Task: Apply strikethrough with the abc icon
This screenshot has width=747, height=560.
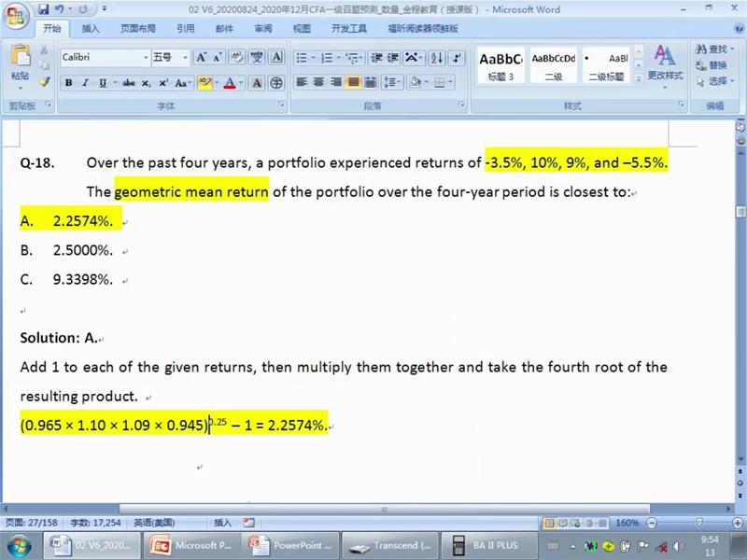Action: click(x=129, y=83)
